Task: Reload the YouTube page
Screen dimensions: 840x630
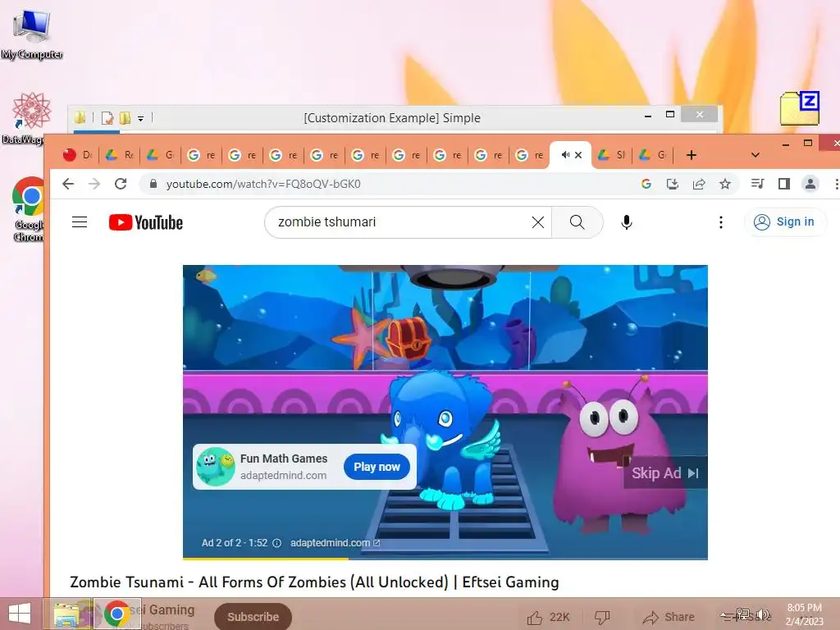Action: [x=121, y=184]
